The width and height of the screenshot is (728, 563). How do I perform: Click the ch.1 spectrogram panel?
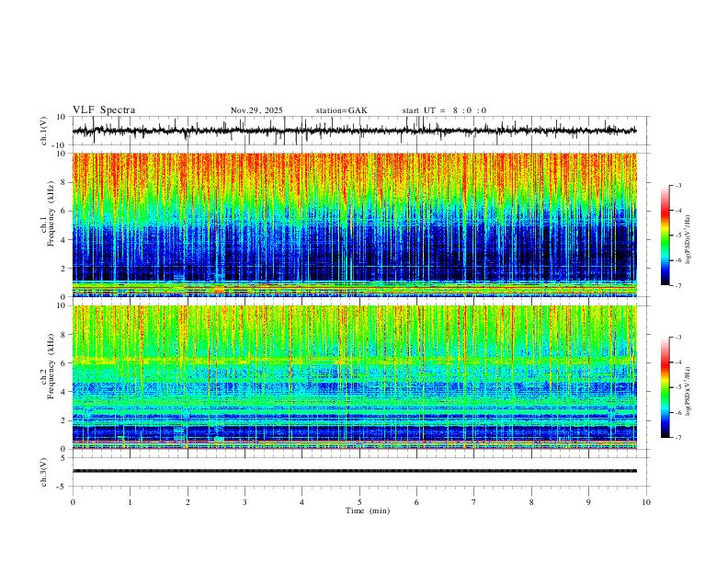(x=354, y=224)
